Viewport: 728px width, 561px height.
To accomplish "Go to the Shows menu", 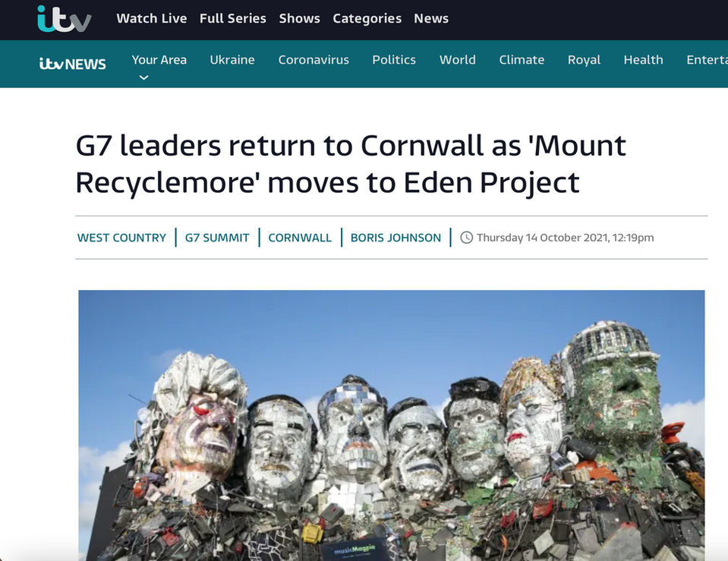I will [299, 18].
